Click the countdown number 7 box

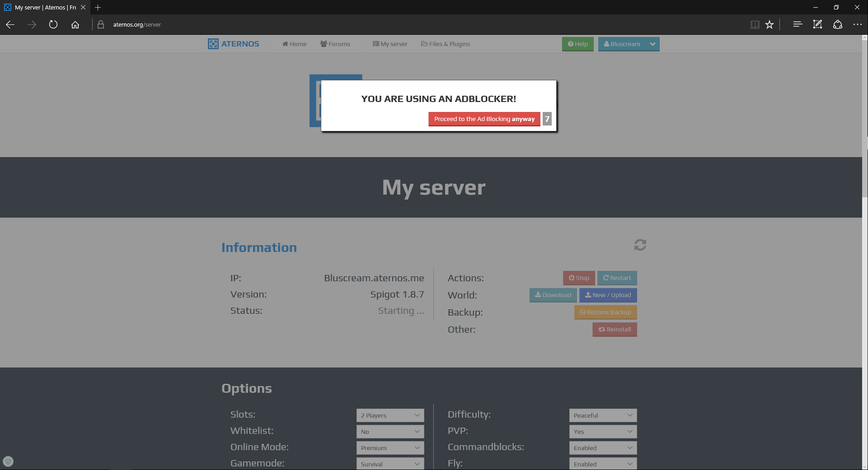coord(547,119)
